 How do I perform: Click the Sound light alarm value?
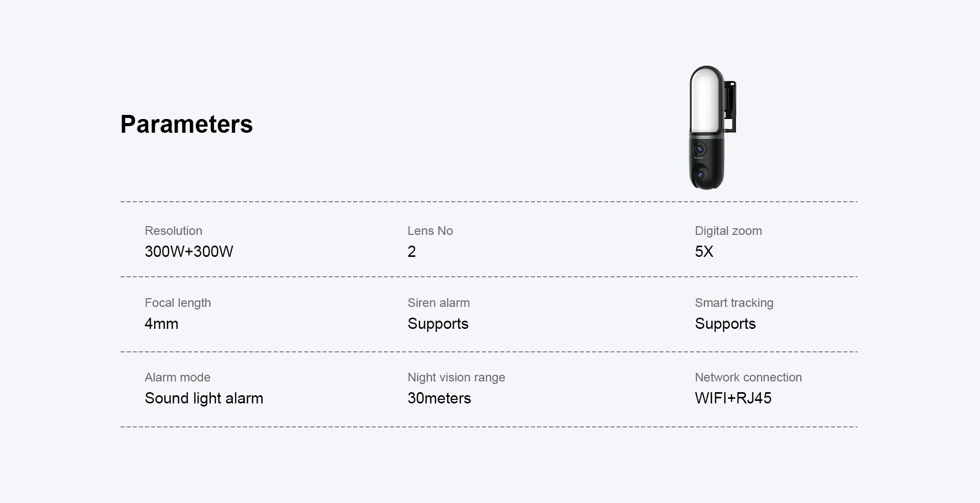tap(204, 398)
